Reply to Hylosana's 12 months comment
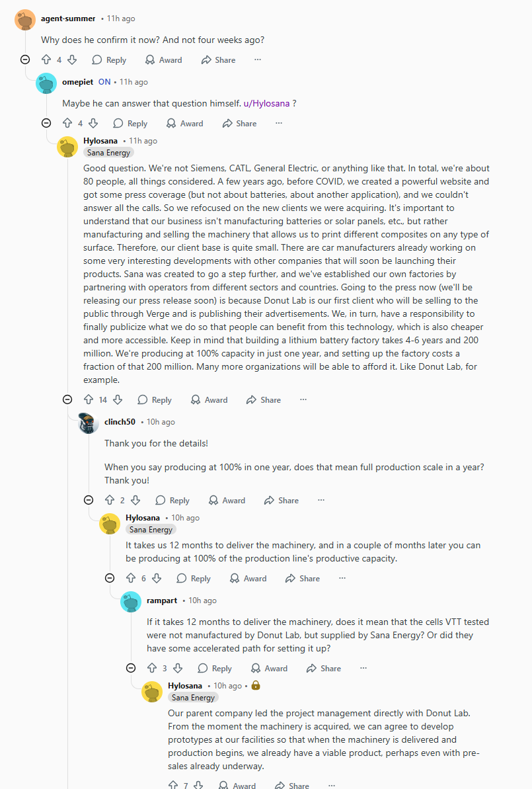 pyautogui.click(x=194, y=578)
